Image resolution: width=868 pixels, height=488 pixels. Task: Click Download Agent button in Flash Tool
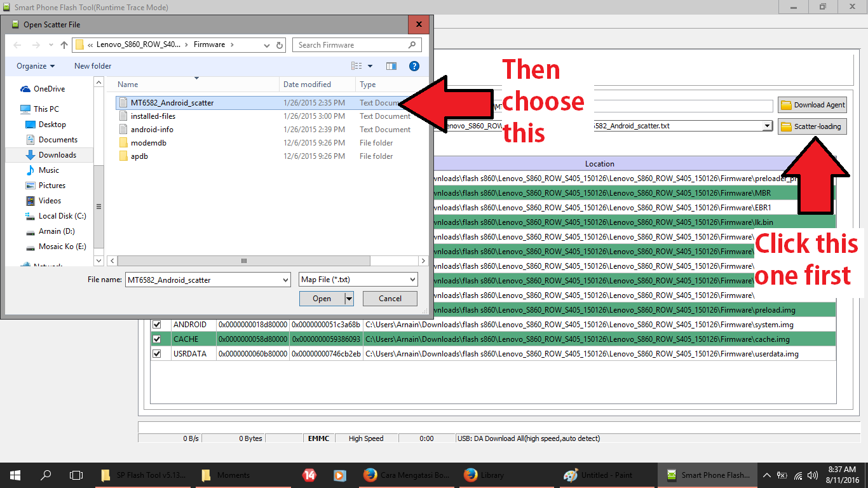(x=812, y=105)
